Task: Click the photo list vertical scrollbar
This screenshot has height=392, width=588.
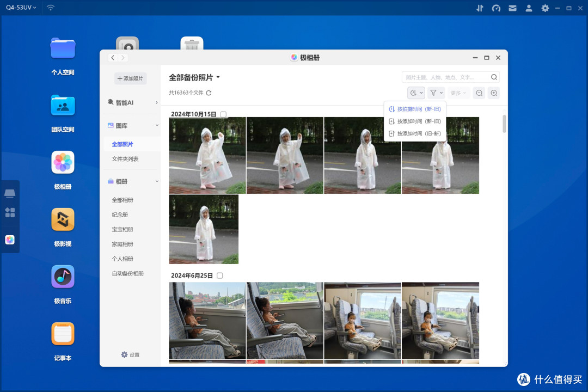Action: pyautogui.click(x=504, y=124)
